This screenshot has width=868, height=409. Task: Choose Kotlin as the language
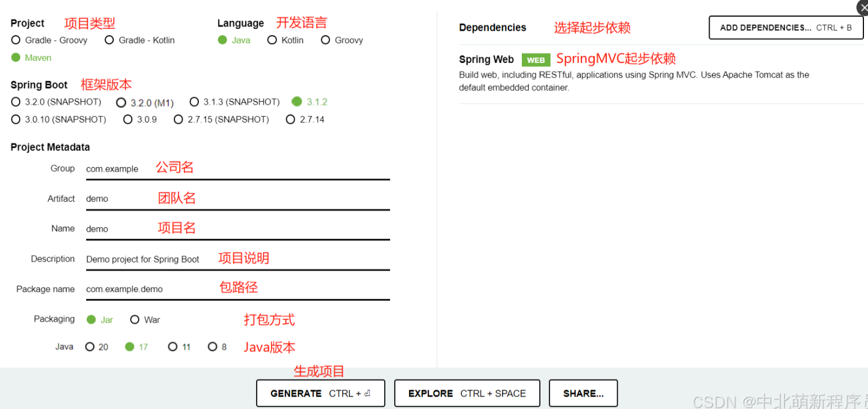point(285,40)
